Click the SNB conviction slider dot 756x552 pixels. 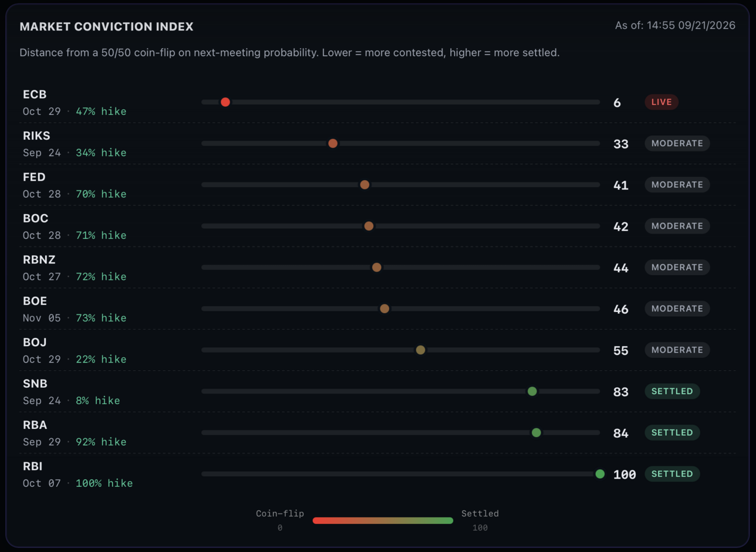pos(532,391)
